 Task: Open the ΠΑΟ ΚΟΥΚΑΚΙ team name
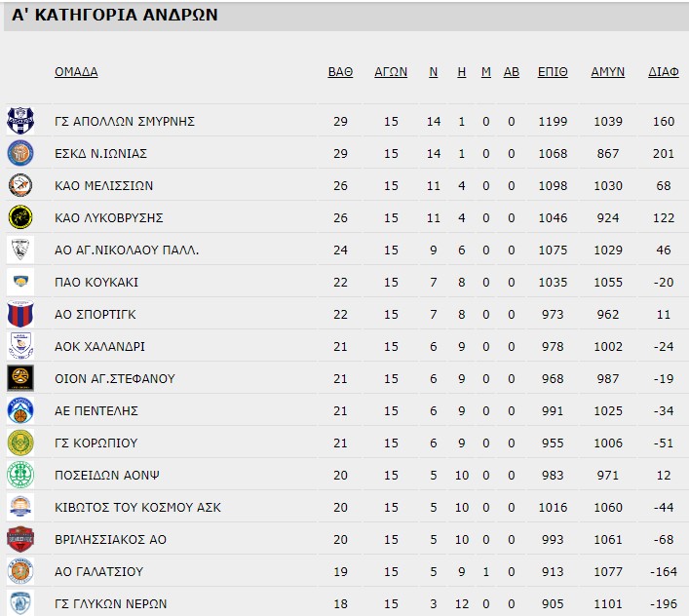point(96,283)
